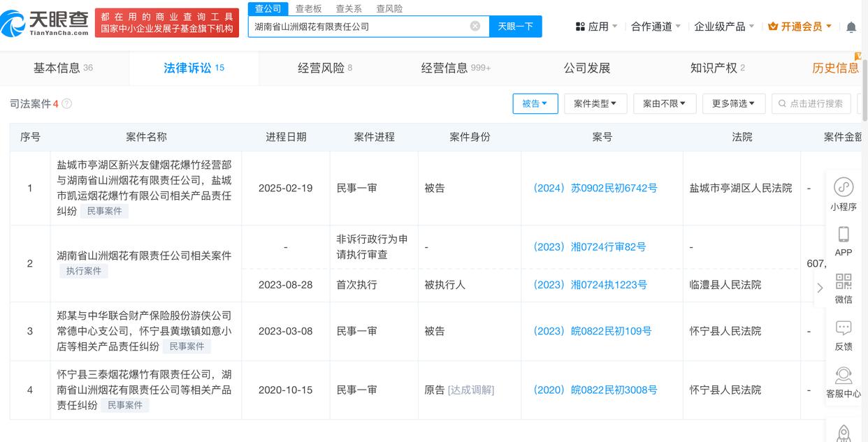Expand the 案由不限 dropdown
This screenshot has height=442, width=868.
click(x=664, y=104)
